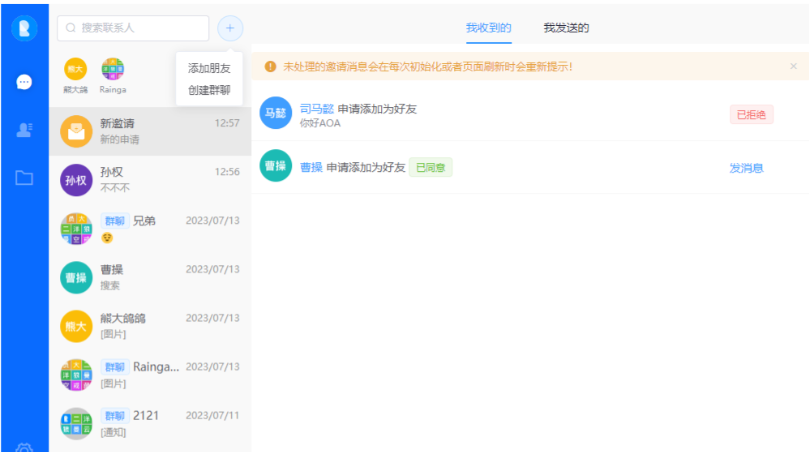Click the 群聊 tag on 兄弟 row

click(x=115, y=221)
